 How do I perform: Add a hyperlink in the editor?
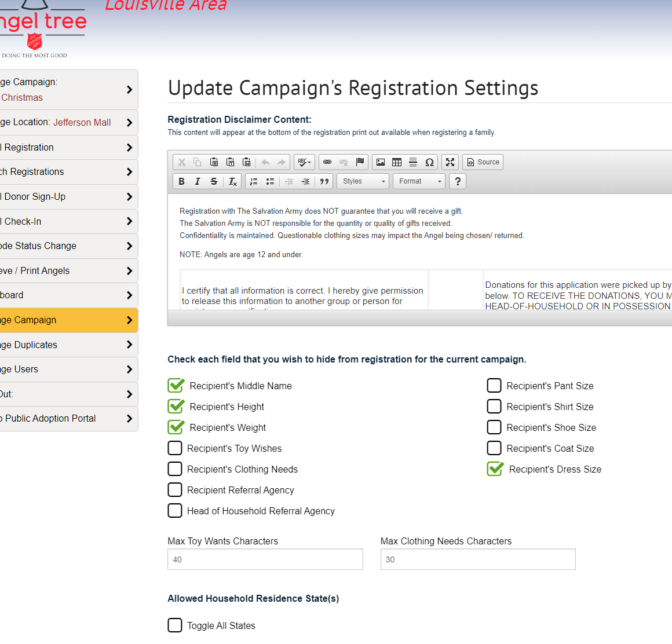click(x=327, y=162)
